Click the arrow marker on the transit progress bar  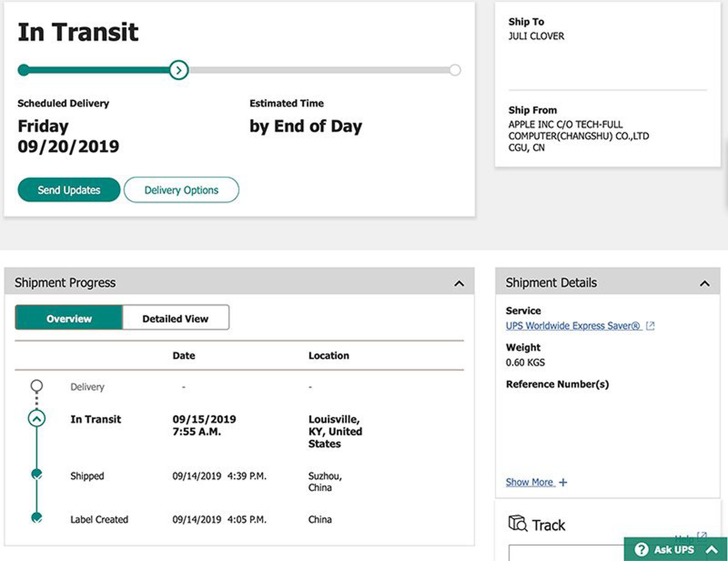tap(179, 70)
